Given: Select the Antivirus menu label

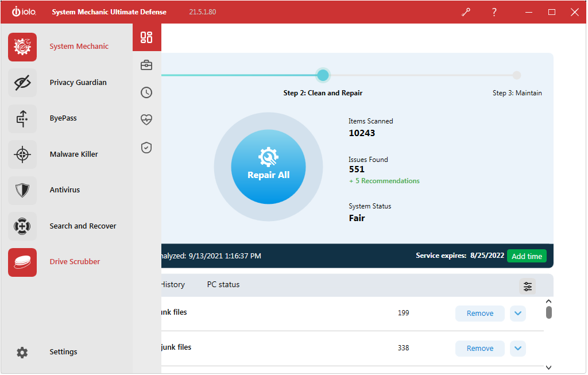Looking at the screenshot, I should 64,190.
